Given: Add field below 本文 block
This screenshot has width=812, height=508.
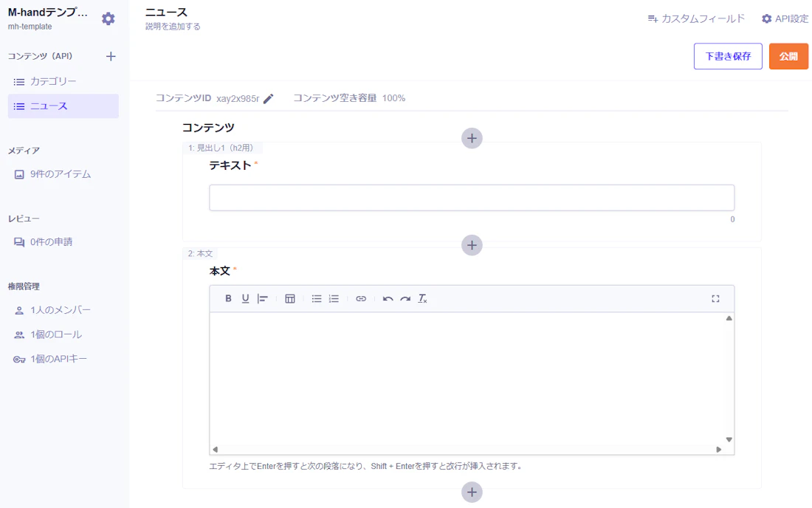Looking at the screenshot, I should coord(472,492).
